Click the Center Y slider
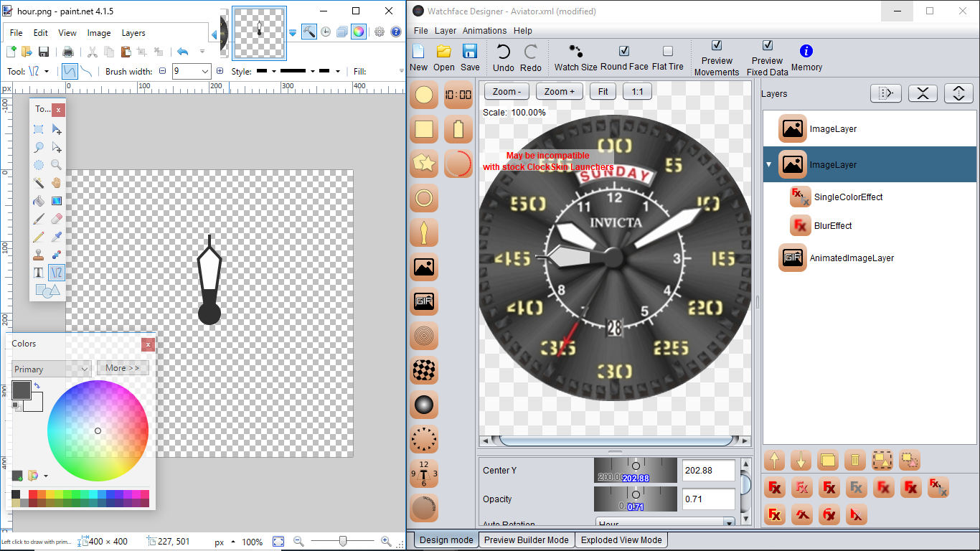This screenshot has width=980, height=551. point(636,471)
